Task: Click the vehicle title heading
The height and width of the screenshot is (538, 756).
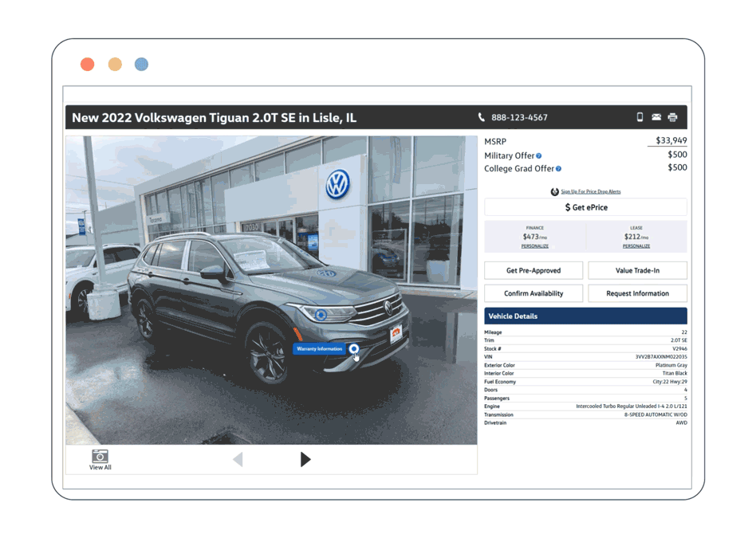Action: tap(214, 118)
